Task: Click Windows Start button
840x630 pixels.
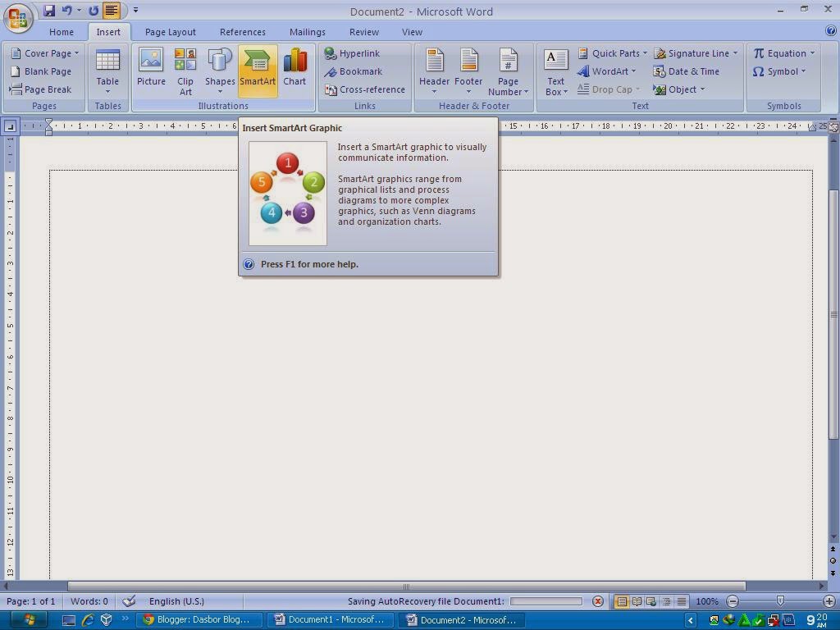Action: 29,620
